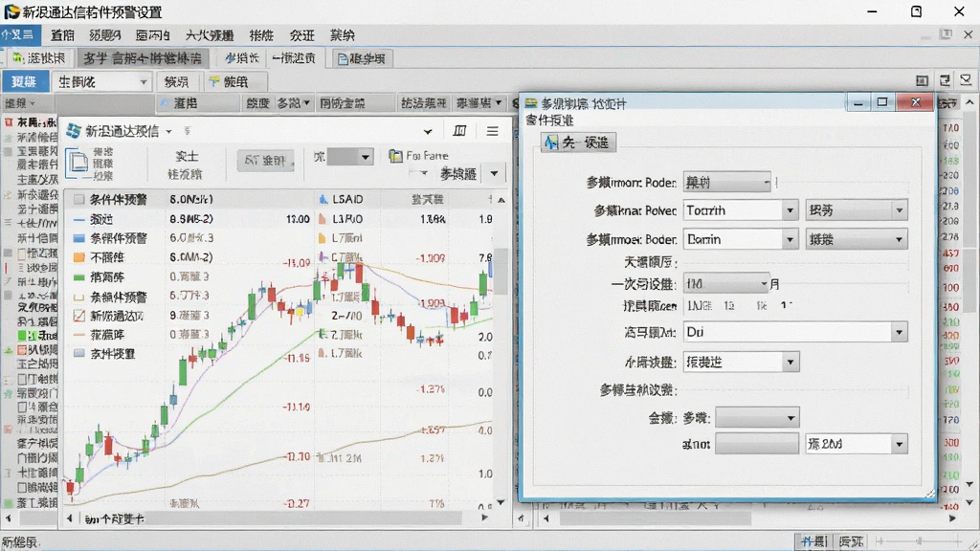Click the empty input field near the dialog bottom
Viewport: 980px width, 551px height.
tap(757, 444)
